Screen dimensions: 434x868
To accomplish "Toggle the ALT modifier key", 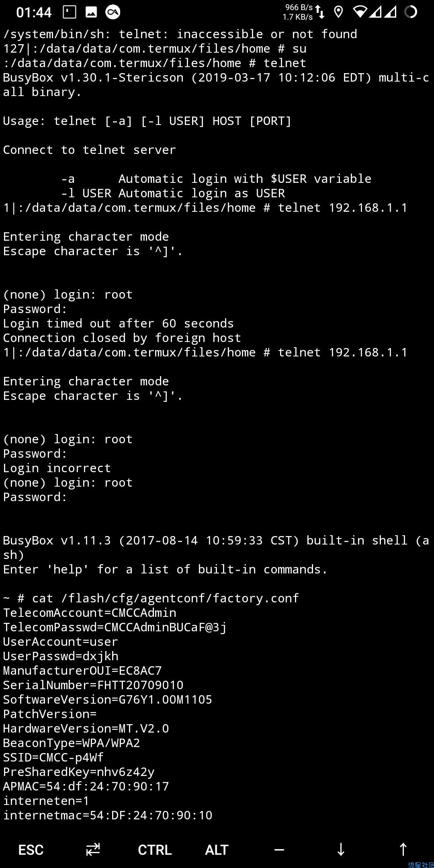I will (217, 850).
